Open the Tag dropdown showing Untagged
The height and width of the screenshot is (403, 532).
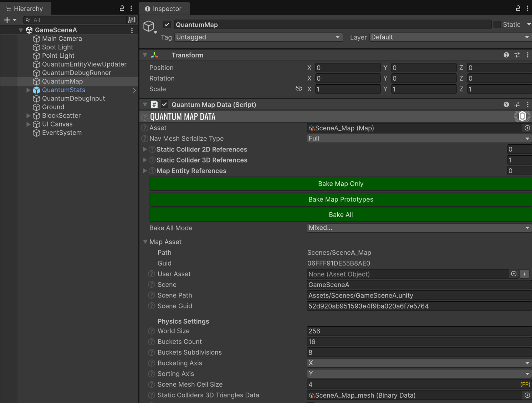(x=259, y=37)
